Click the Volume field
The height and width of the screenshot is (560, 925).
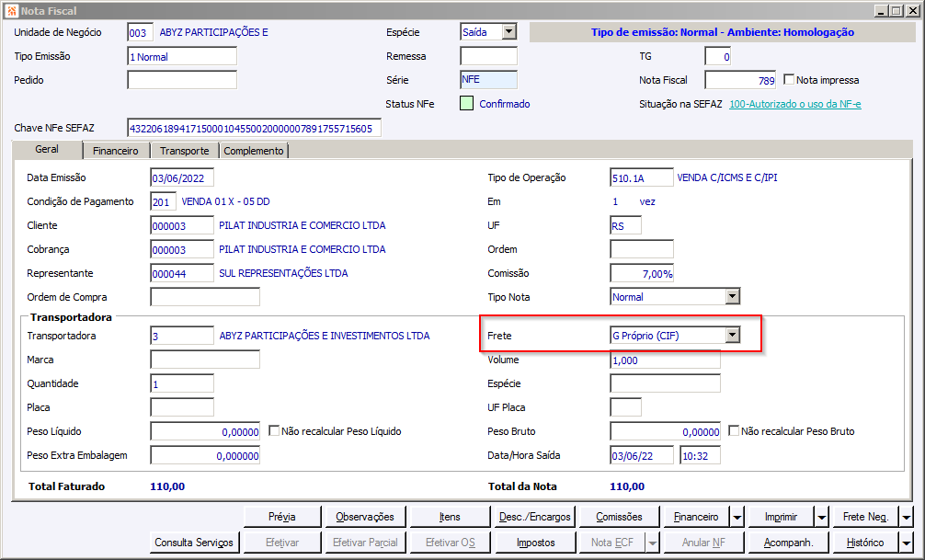(665, 360)
